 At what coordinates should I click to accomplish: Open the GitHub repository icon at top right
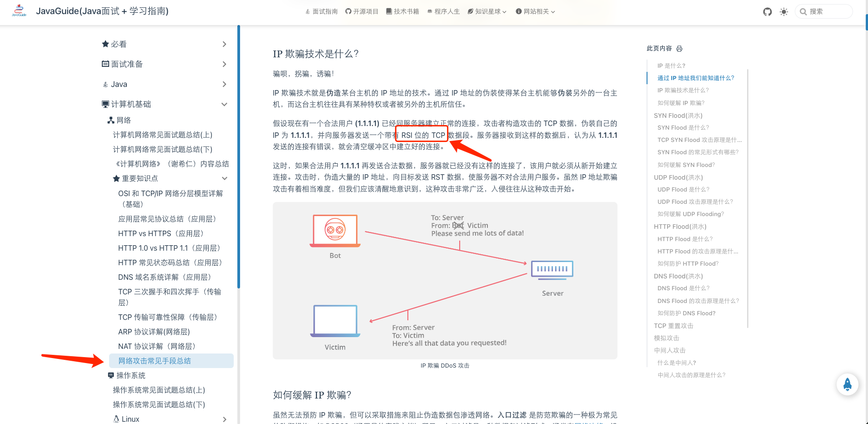click(767, 12)
